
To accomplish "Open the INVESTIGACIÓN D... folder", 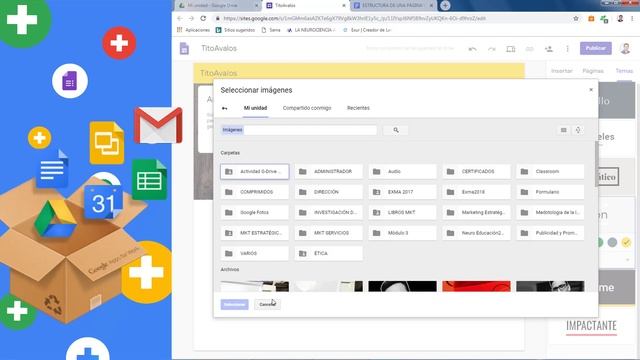I will tap(329, 212).
